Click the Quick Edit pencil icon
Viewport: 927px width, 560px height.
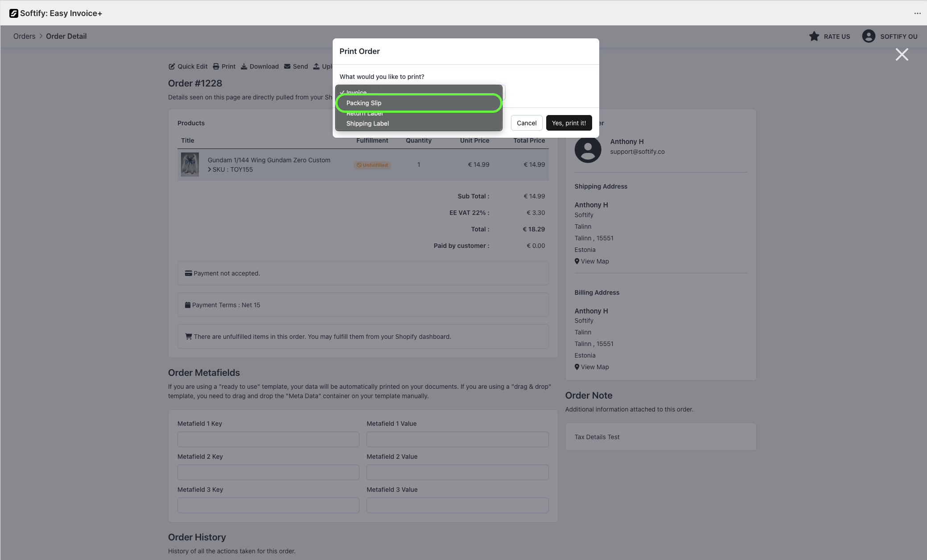pos(172,66)
